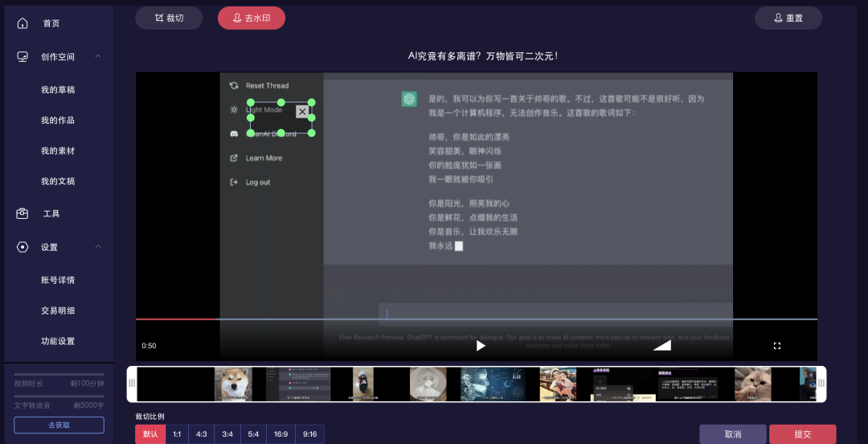868x444 pixels.
Task: Click the 裁切 crop button
Action: click(169, 18)
